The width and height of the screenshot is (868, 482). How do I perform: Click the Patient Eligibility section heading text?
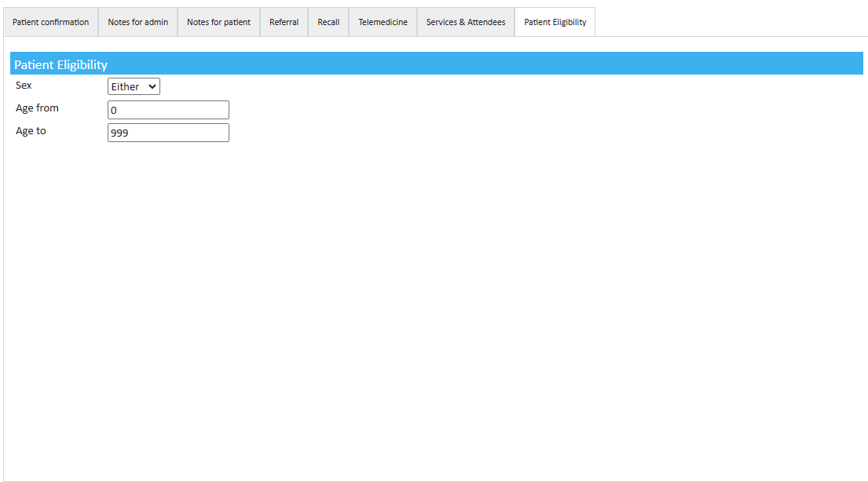(x=60, y=64)
